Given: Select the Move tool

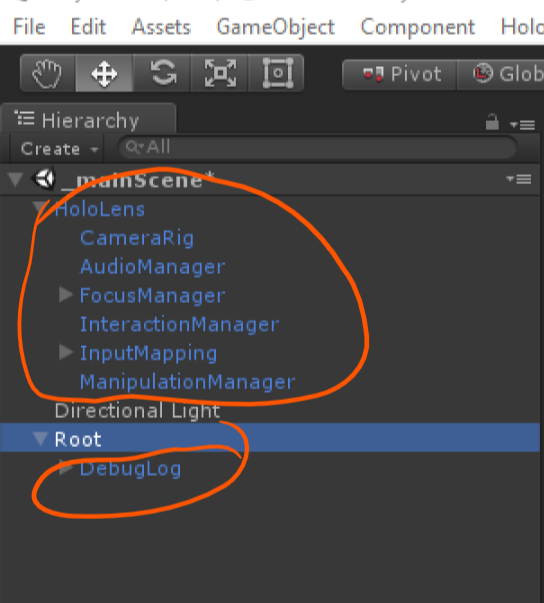Looking at the screenshot, I should point(104,73).
